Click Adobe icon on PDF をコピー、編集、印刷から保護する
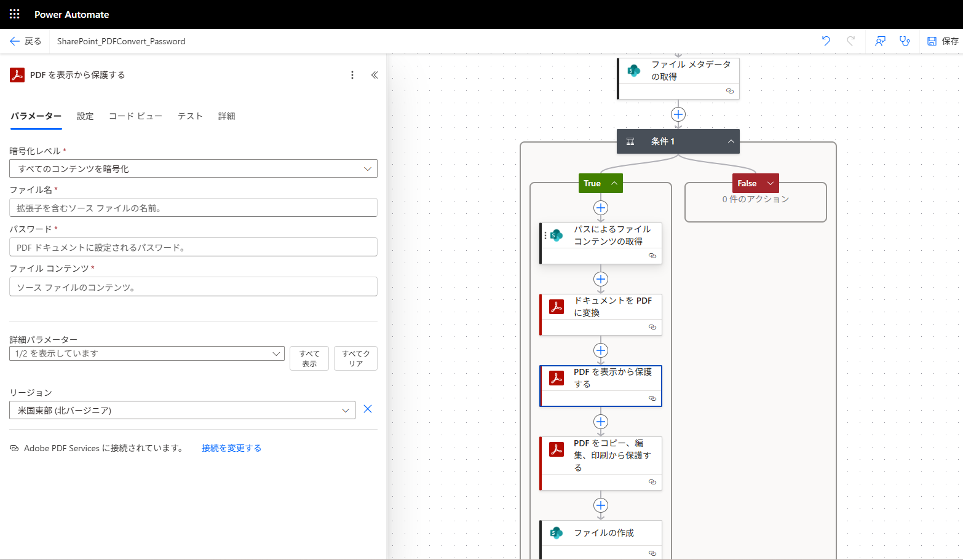The height and width of the screenshot is (560, 963). click(x=557, y=449)
